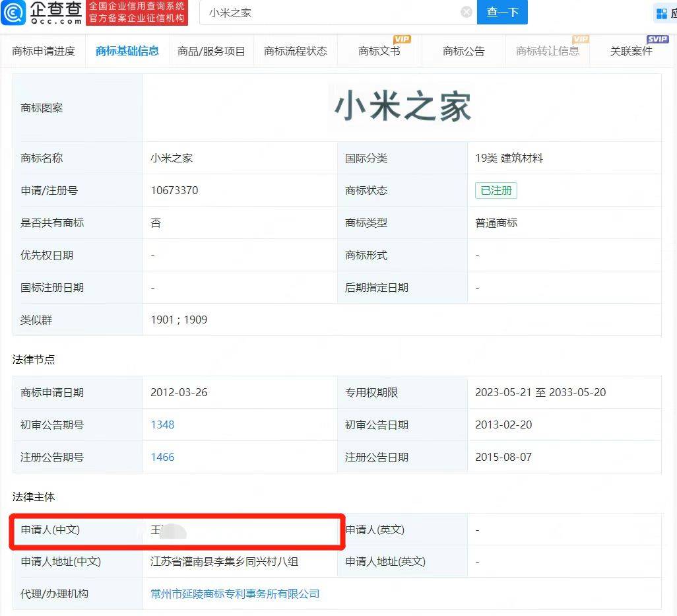Open the 商标转让信息 tab
Image resolution: width=677 pixels, height=616 pixels.
548,51
